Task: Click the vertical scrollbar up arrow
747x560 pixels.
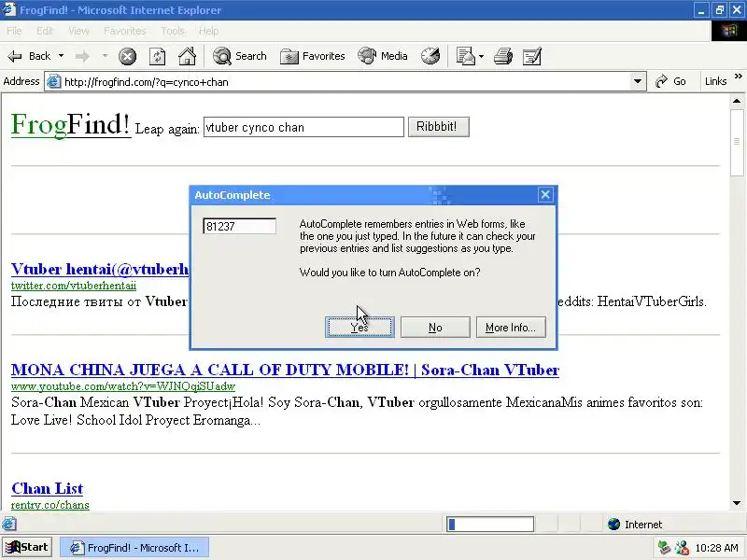Action: tap(737, 101)
